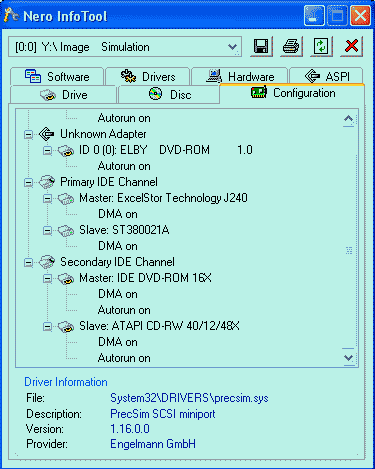The width and height of the screenshot is (375, 469).
Task: Select DMA on under ATAPI CD-RW
Action: [118, 342]
